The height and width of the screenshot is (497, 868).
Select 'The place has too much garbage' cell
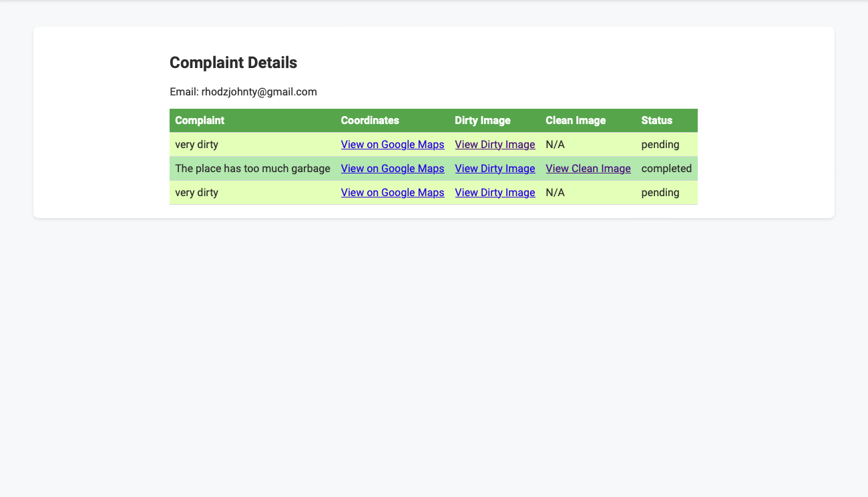click(x=252, y=168)
